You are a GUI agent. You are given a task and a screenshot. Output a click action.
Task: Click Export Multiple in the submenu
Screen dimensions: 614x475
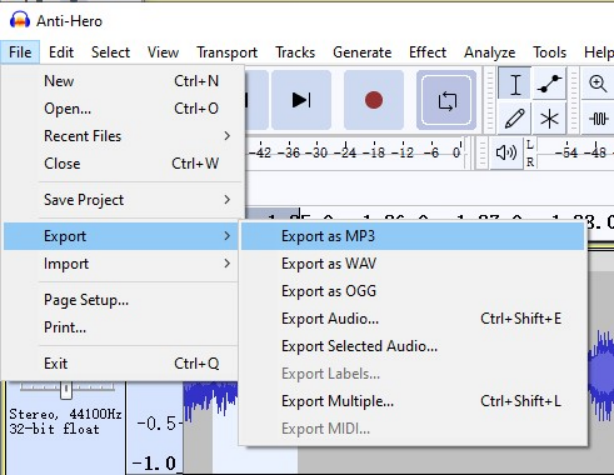pyautogui.click(x=338, y=401)
